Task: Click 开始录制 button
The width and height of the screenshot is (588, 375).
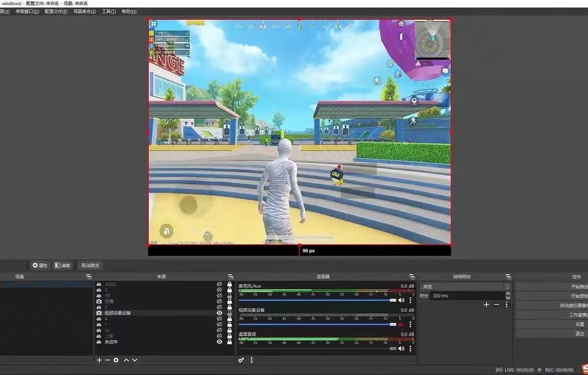Action: (552, 296)
